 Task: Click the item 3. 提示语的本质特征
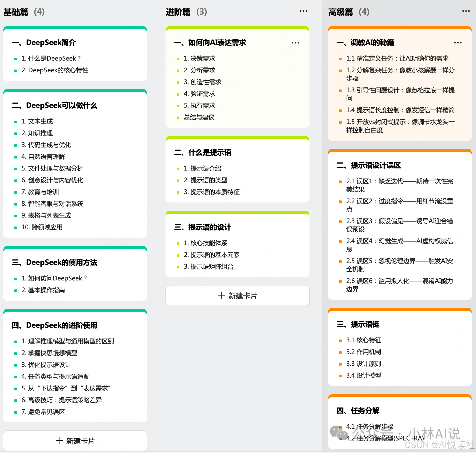pyautogui.click(x=212, y=192)
